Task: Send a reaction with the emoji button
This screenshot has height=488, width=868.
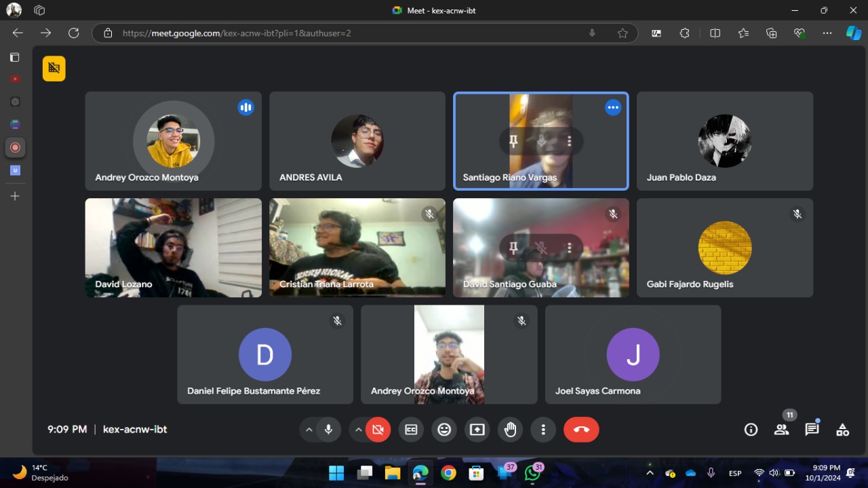Action: (x=444, y=430)
